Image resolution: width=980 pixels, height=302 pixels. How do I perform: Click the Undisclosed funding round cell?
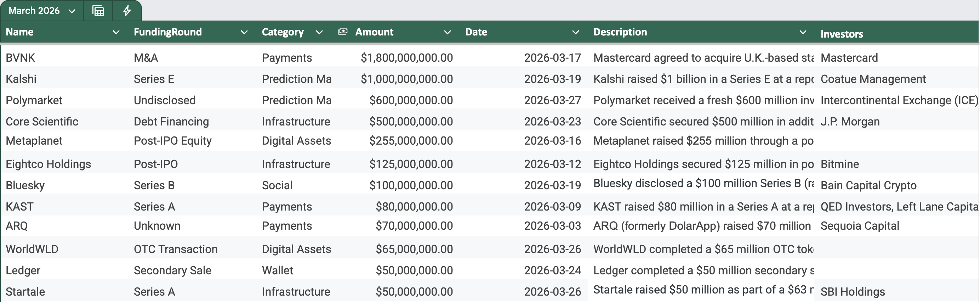point(165,101)
